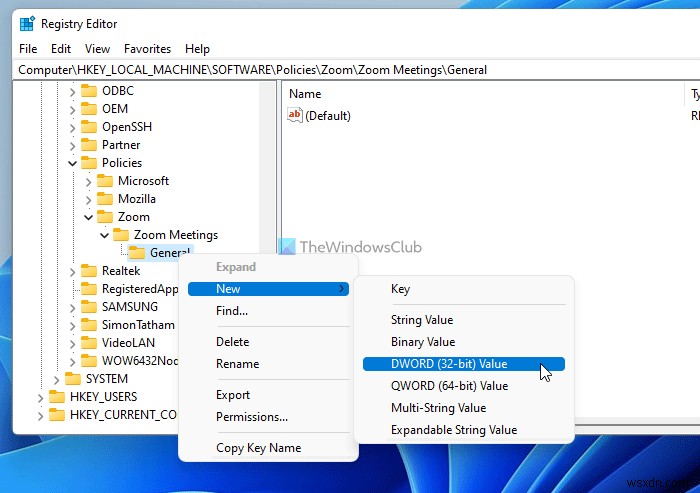Viewport: 700px width, 493px height.
Task: Open the View menu
Action: pos(97,49)
